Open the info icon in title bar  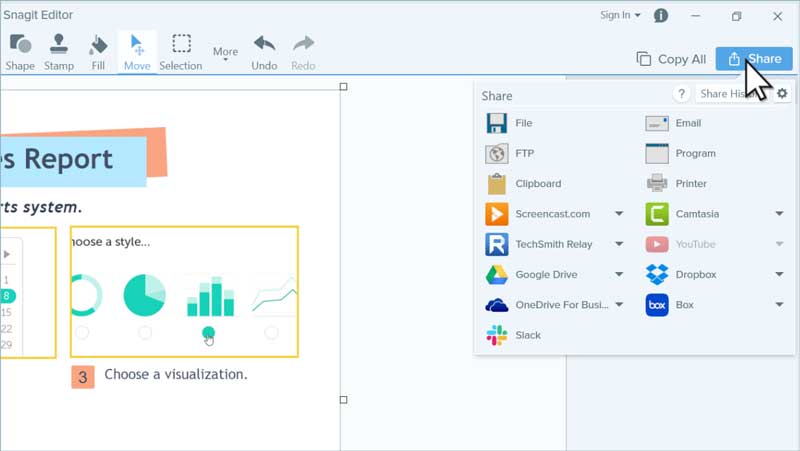click(x=661, y=16)
